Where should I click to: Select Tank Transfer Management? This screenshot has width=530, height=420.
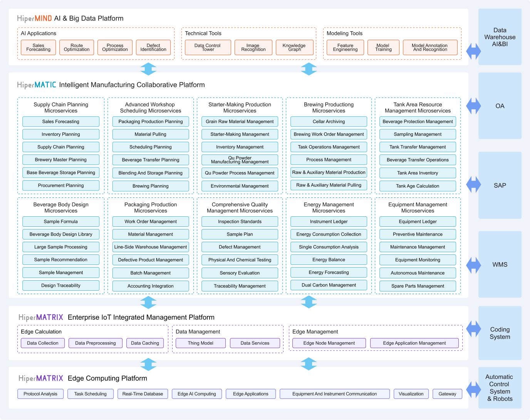point(418,147)
